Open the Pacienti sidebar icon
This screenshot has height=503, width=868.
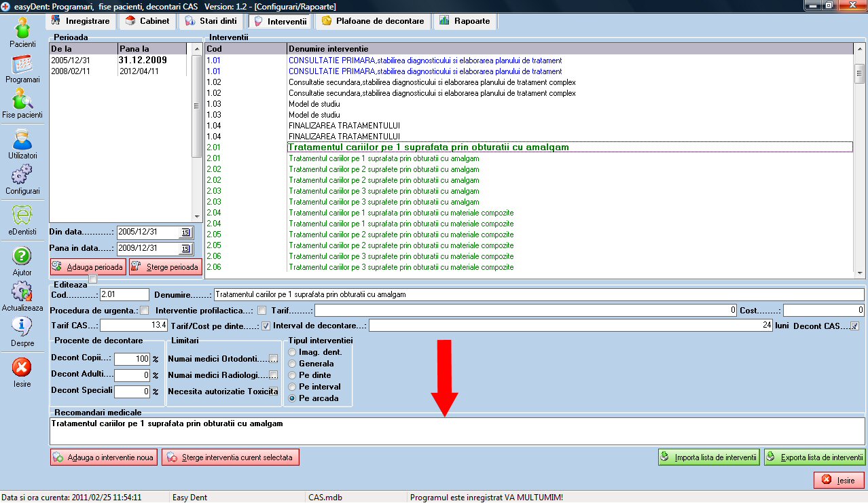[22, 29]
